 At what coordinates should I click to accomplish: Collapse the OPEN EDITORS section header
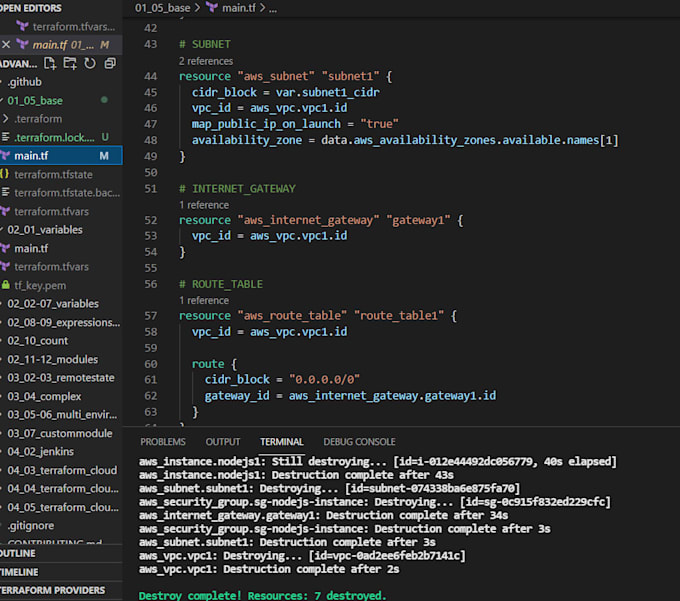pyautogui.click(x=61, y=8)
